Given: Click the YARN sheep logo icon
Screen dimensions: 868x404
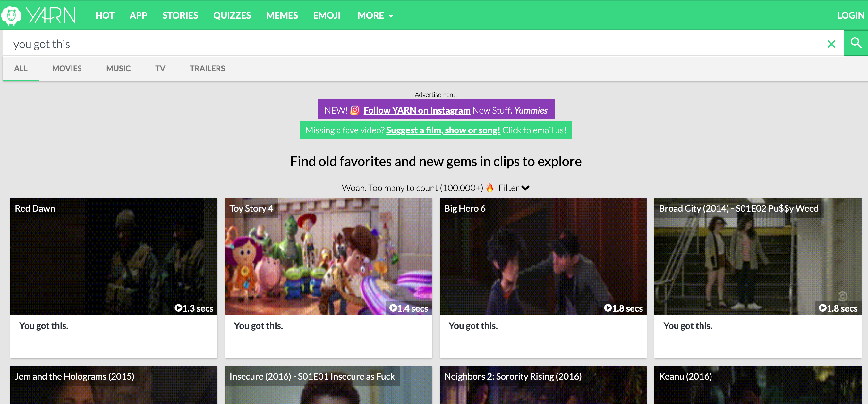Looking at the screenshot, I should coord(12,15).
